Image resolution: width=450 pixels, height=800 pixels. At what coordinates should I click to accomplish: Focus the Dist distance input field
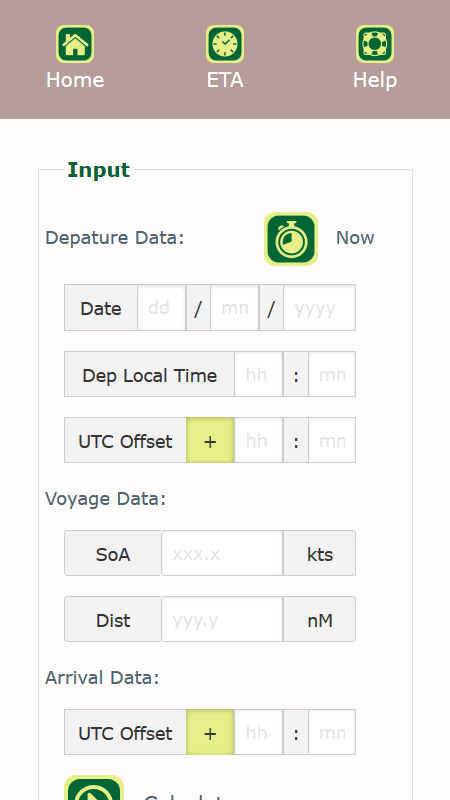[222, 619]
